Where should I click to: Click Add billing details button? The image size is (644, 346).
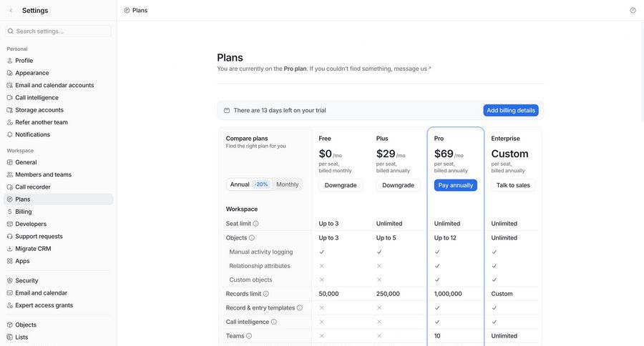click(x=511, y=110)
